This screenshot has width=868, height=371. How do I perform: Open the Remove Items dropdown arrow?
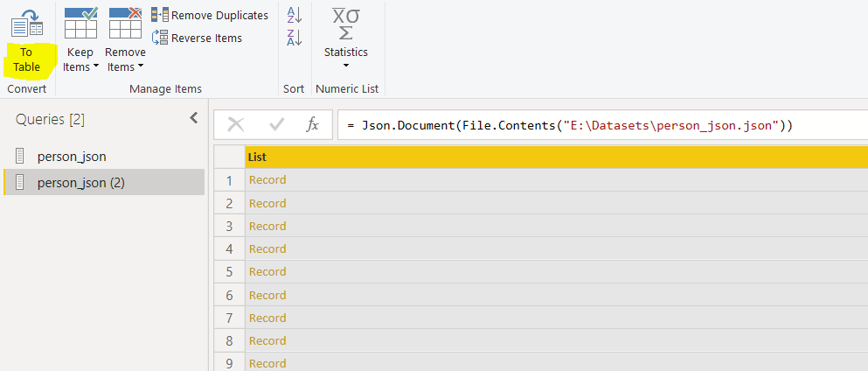point(140,67)
